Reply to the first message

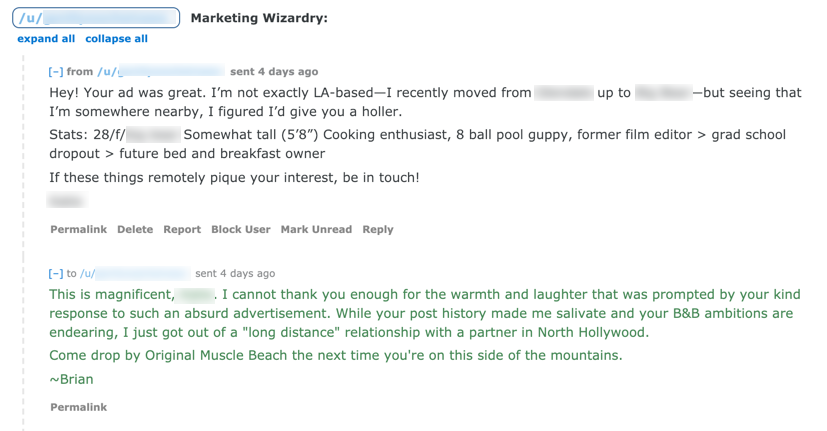(377, 229)
